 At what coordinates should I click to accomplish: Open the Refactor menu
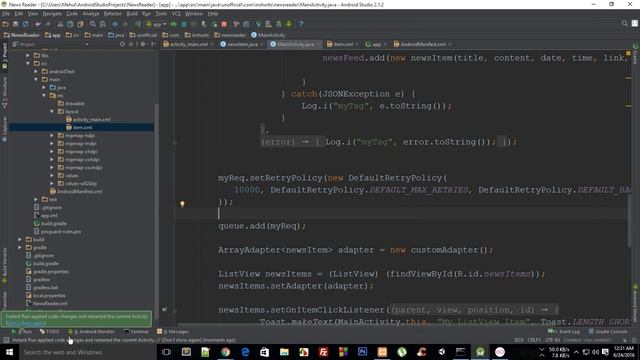click(x=112, y=13)
